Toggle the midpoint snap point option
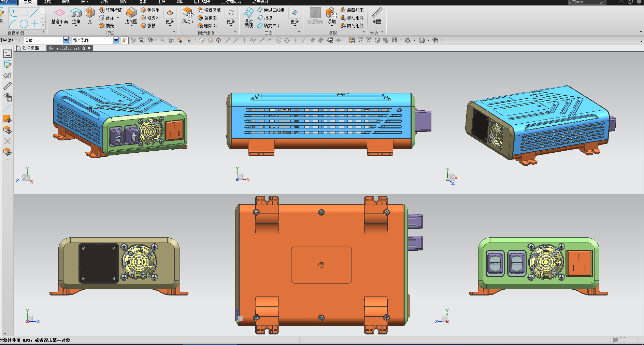Image resolution: width=644 pixels, height=345 pixels. coord(235,40)
